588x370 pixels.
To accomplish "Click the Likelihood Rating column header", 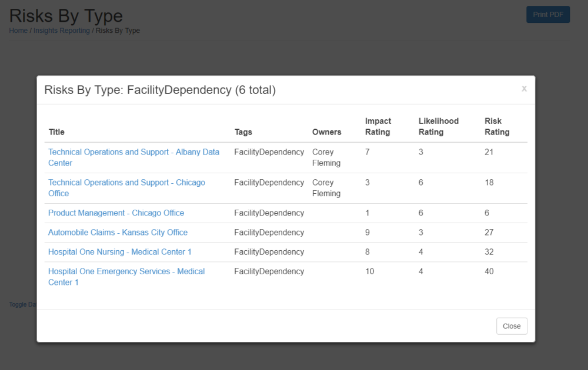I will tap(439, 127).
